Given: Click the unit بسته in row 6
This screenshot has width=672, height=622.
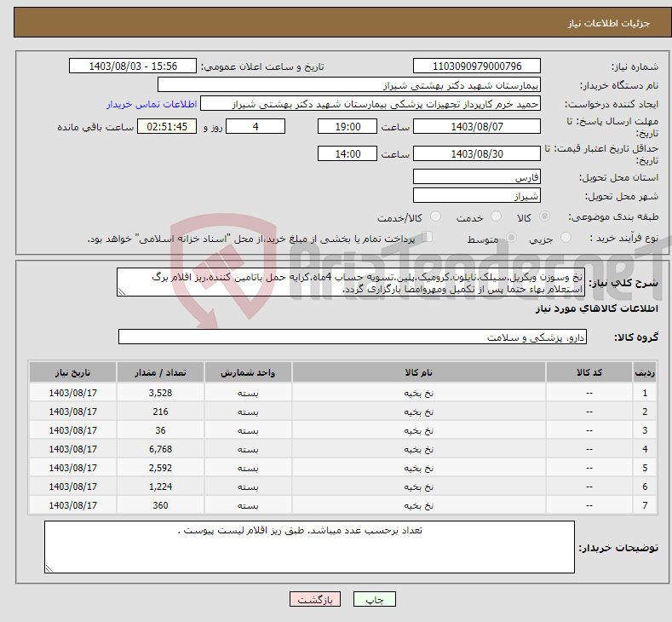Looking at the screenshot, I should click(x=248, y=487).
